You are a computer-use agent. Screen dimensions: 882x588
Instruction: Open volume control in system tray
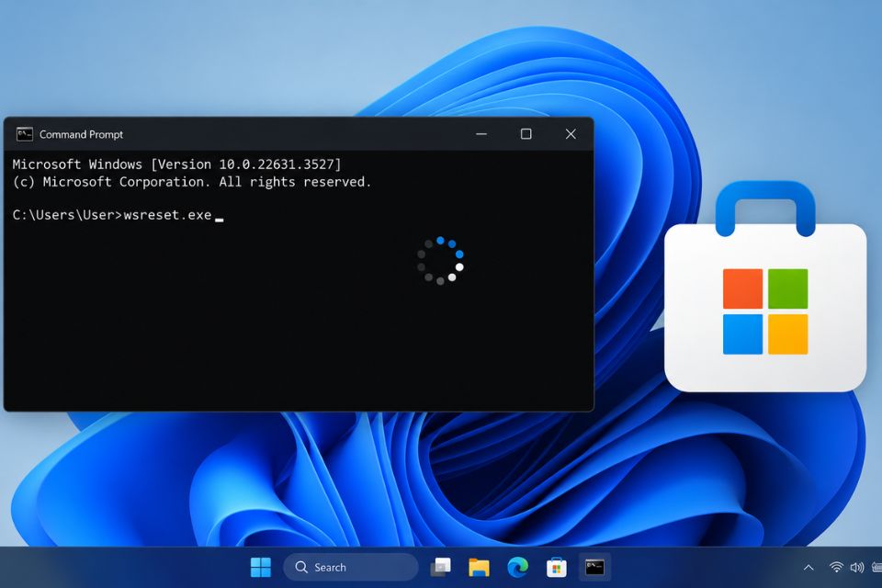[856, 567]
